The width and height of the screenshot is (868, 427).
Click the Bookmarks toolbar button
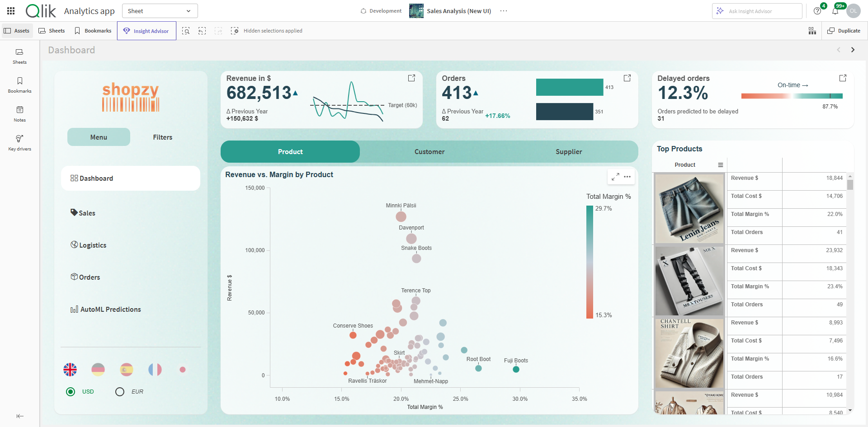[93, 31]
